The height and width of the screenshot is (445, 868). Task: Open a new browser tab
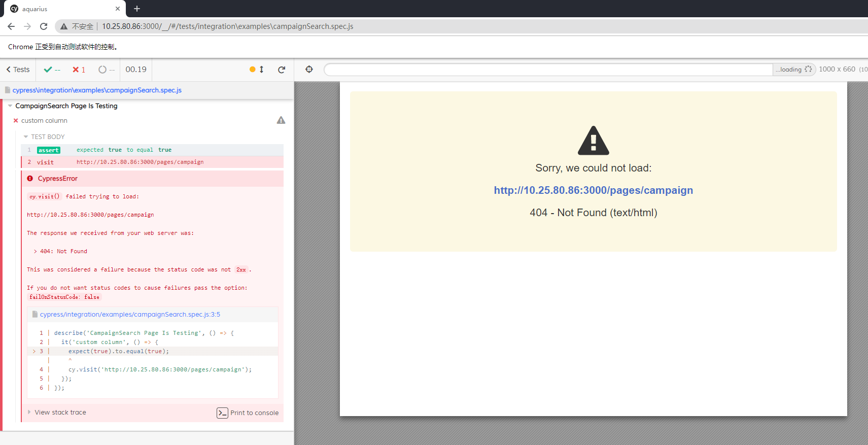pos(137,9)
